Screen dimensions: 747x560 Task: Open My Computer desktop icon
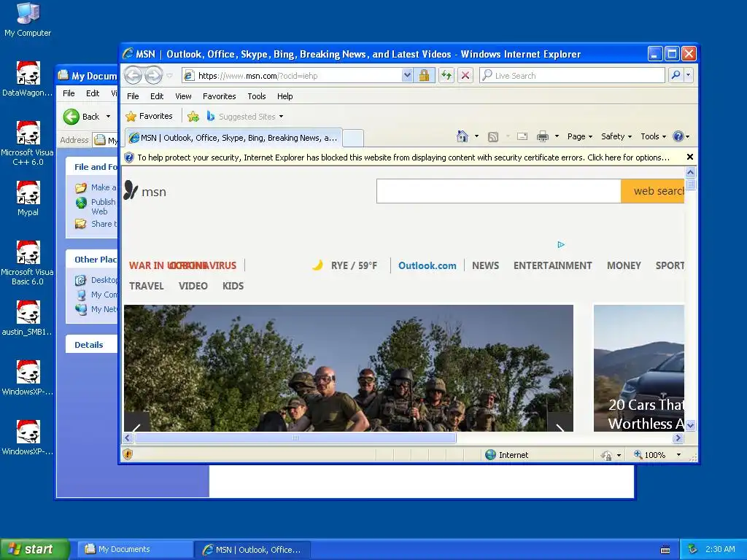pos(28,20)
